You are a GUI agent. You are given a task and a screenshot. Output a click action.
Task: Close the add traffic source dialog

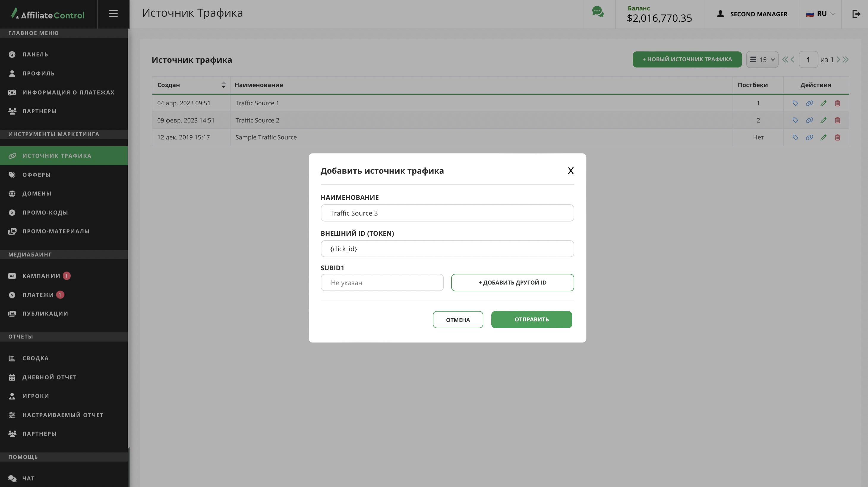click(x=570, y=171)
